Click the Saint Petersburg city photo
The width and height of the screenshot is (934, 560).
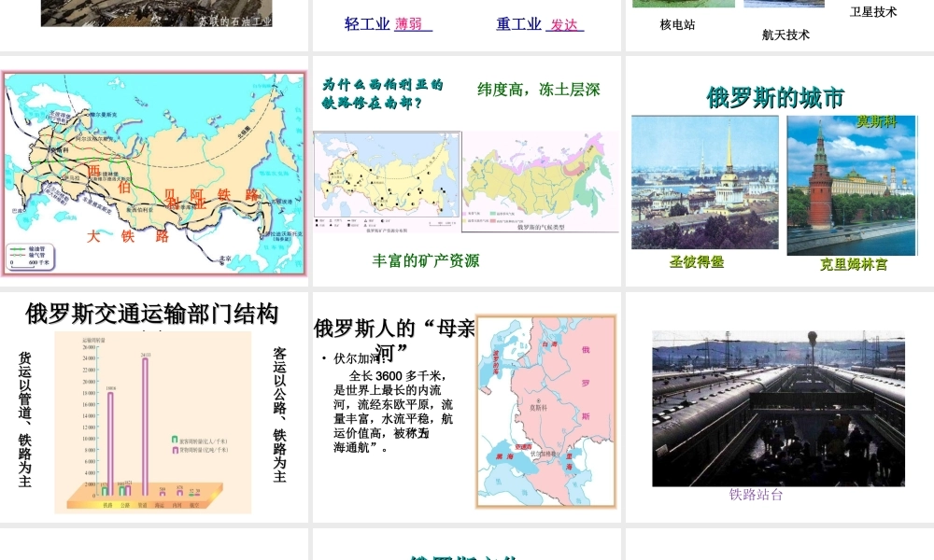point(704,182)
